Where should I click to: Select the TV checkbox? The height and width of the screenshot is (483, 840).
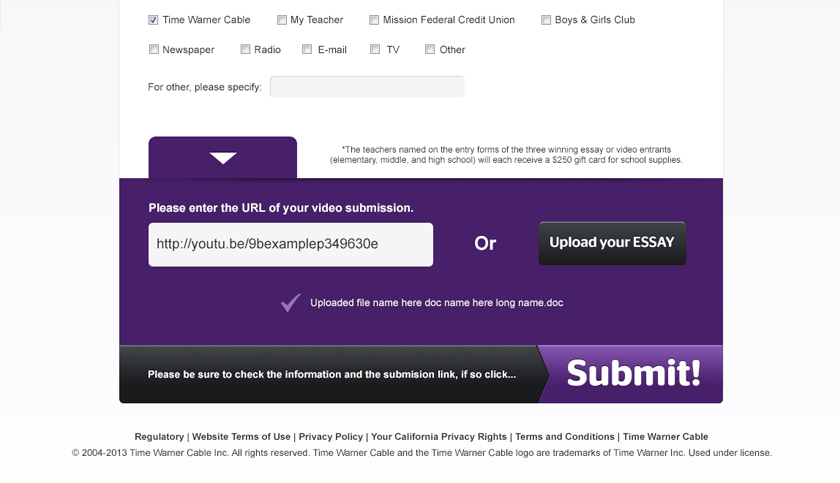[x=375, y=49]
